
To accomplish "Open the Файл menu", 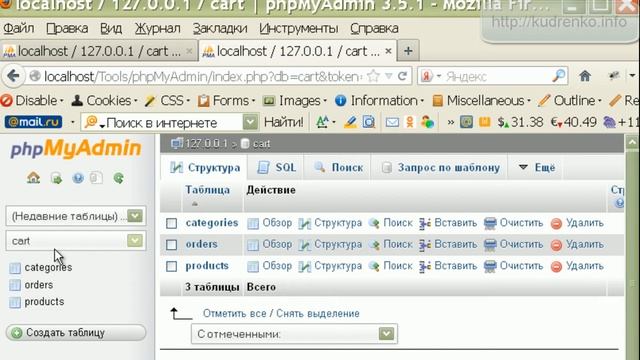I will pyautogui.click(x=19, y=29).
